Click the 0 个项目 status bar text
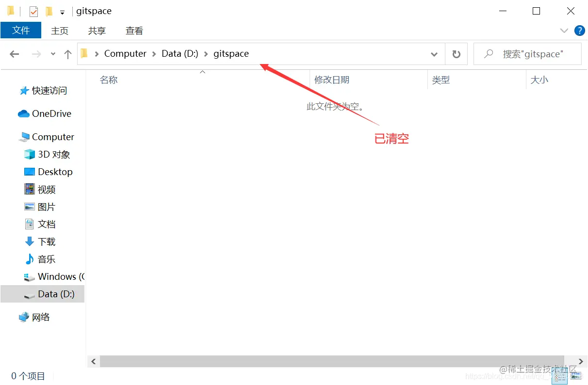The image size is (588, 385). click(x=28, y=376)
